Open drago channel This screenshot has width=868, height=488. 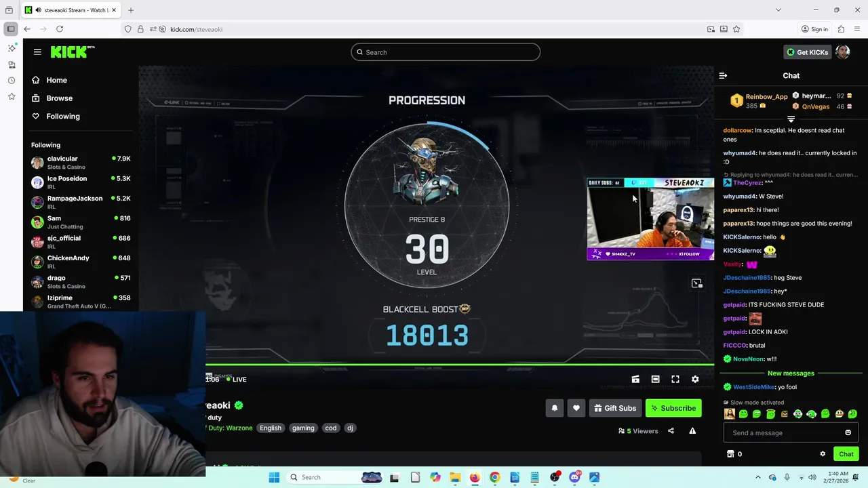click(x=80, y=281)
